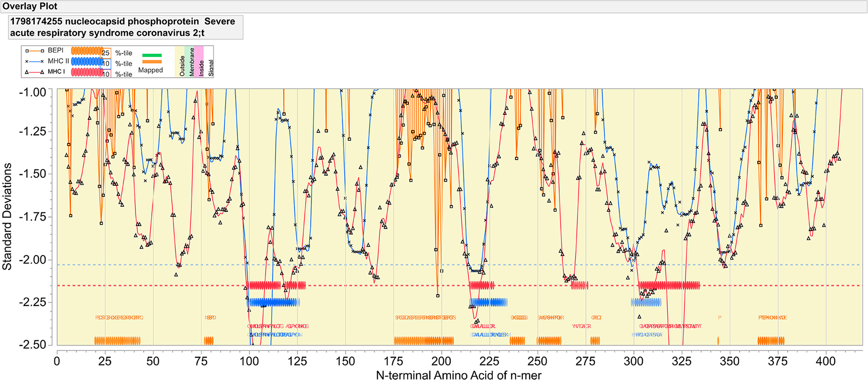Click the MHC I legend label
The image size is (868, 380).
pos(56,72)
